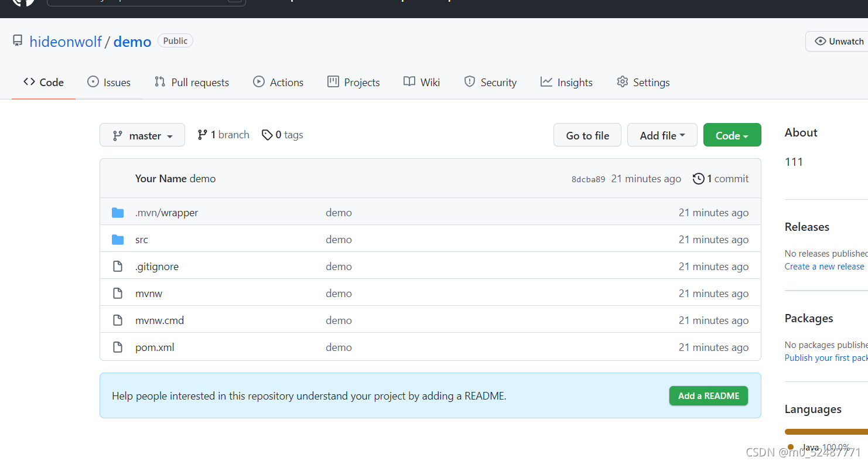The width and height of the screenshot is (868, 464).
Task: Open the demo repository name link
Action: tap(132, 42)
